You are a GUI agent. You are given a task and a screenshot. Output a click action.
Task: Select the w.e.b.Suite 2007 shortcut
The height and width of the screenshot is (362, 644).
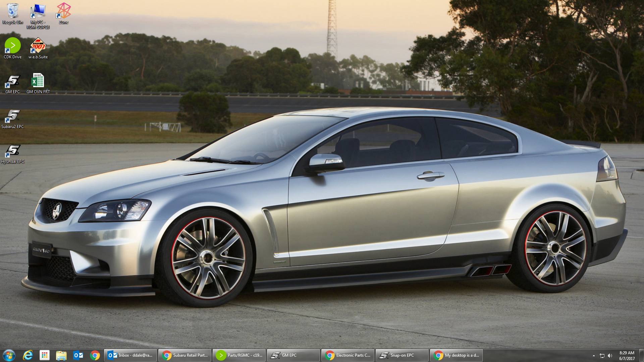pyautogui.click(x=38, y=49)
